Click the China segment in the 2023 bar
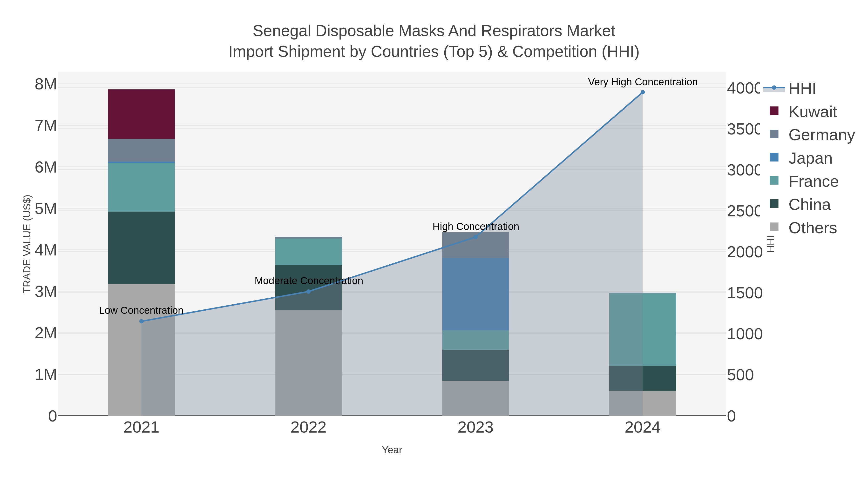 pos(475,365)
